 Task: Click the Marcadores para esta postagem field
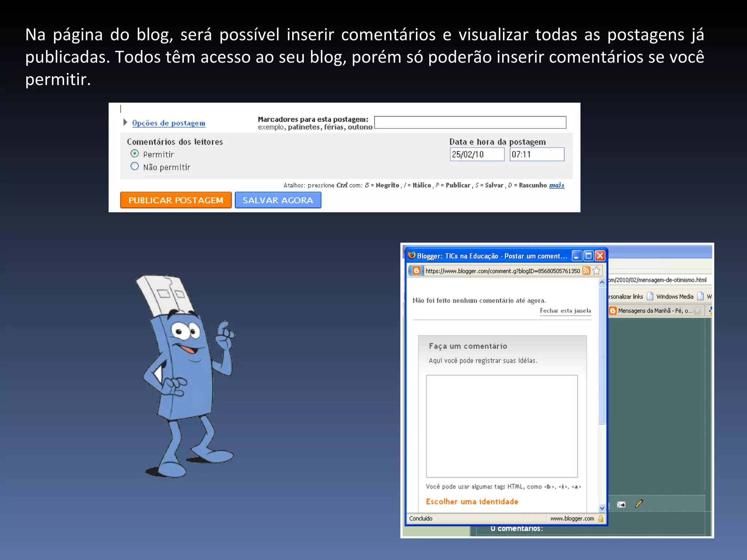pos(470,122)
